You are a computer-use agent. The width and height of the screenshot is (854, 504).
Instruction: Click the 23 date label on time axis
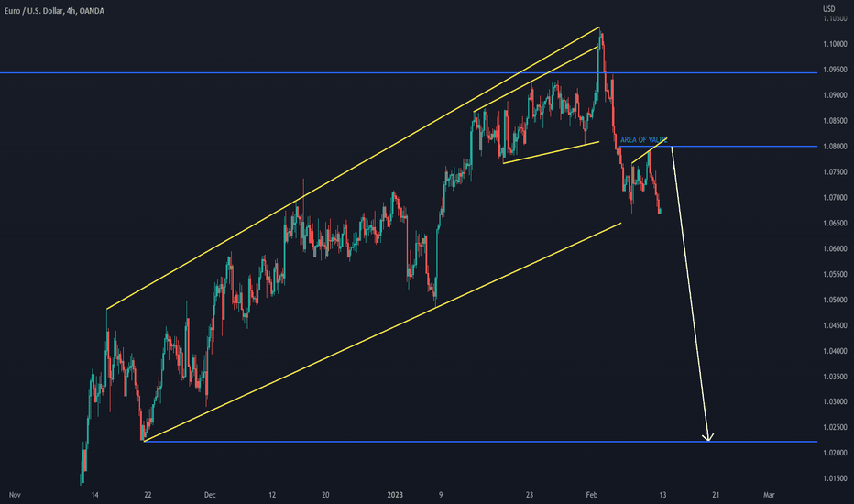[530, 495]
